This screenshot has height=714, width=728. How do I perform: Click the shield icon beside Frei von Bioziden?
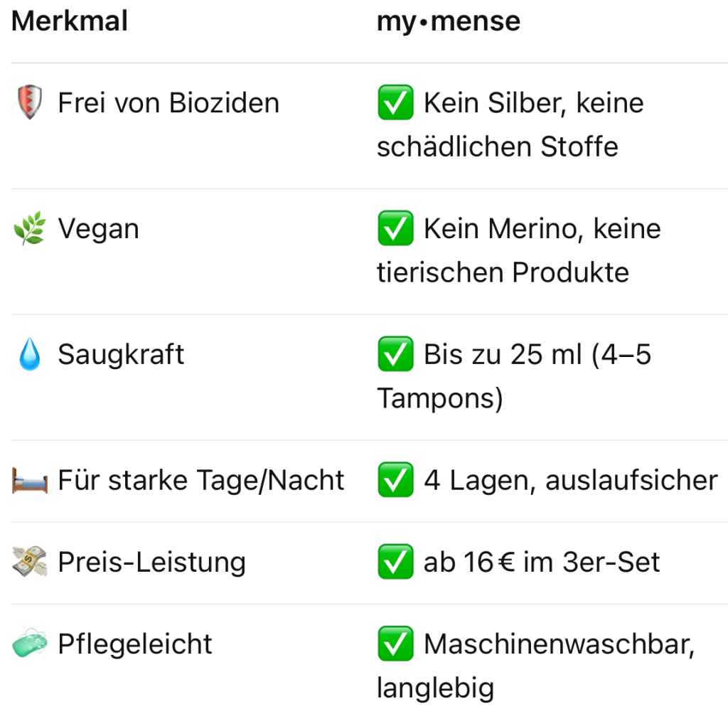29,104
